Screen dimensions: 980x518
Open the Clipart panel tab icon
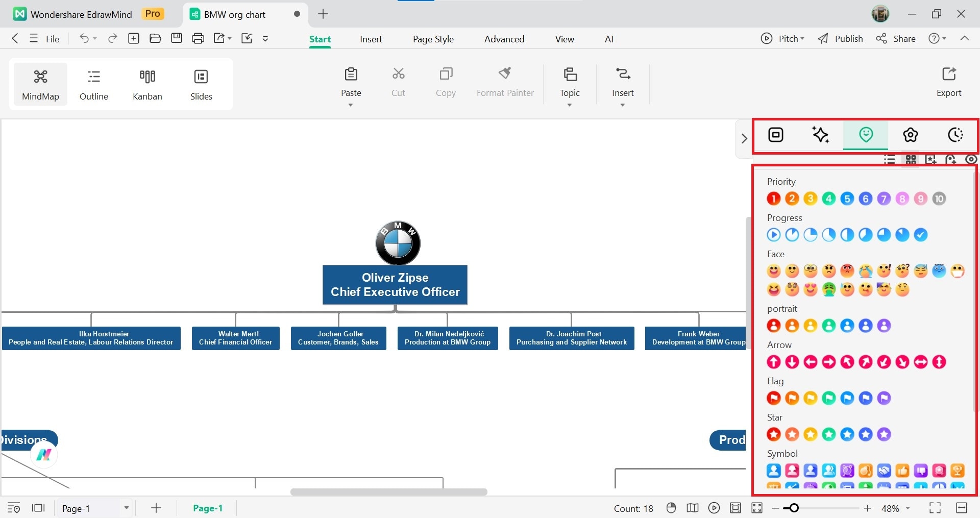pyautogui.click(x=911, y=135)
